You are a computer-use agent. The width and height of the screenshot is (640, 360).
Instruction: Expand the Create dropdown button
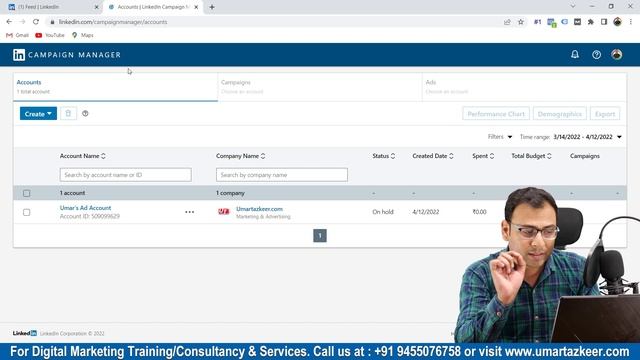pos(38,113)
